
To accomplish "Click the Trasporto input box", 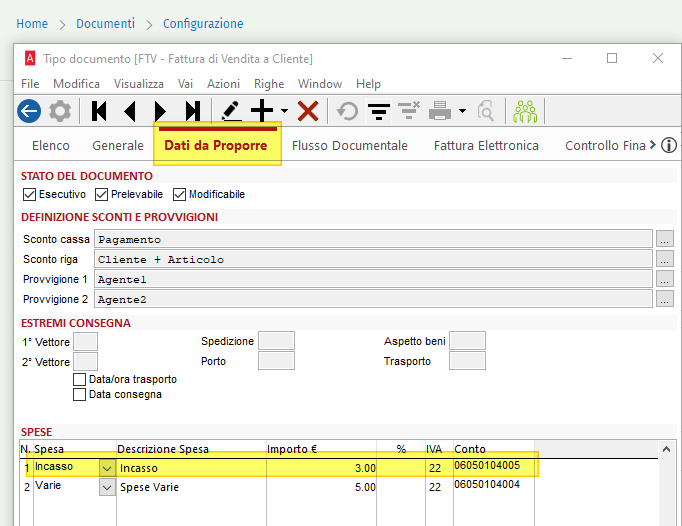I will click(467, 361).
